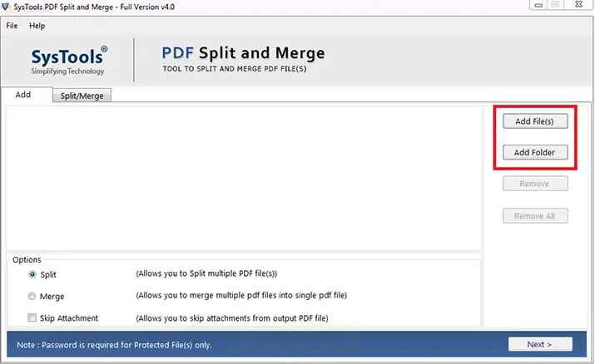Viewport: 595px width, 364px height.
Task: Click the 'PDF Split and Merge' heading
Action: (243, 53)
